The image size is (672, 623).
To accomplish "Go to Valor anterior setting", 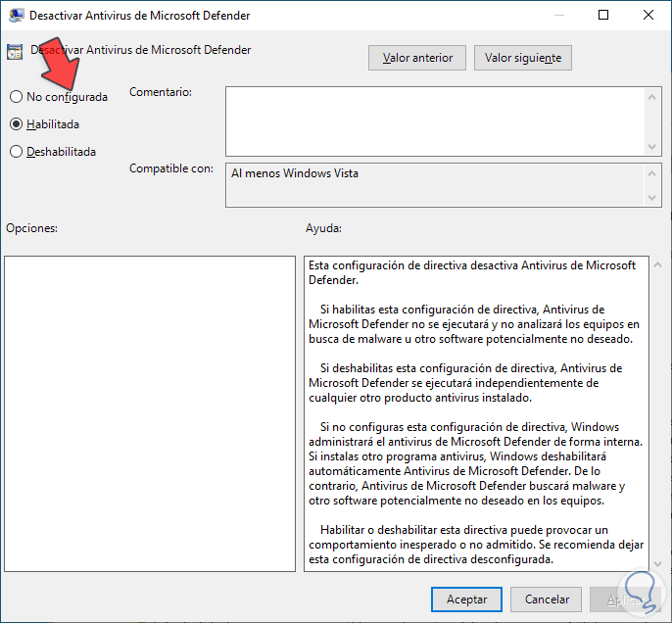I will coord(417,58).
